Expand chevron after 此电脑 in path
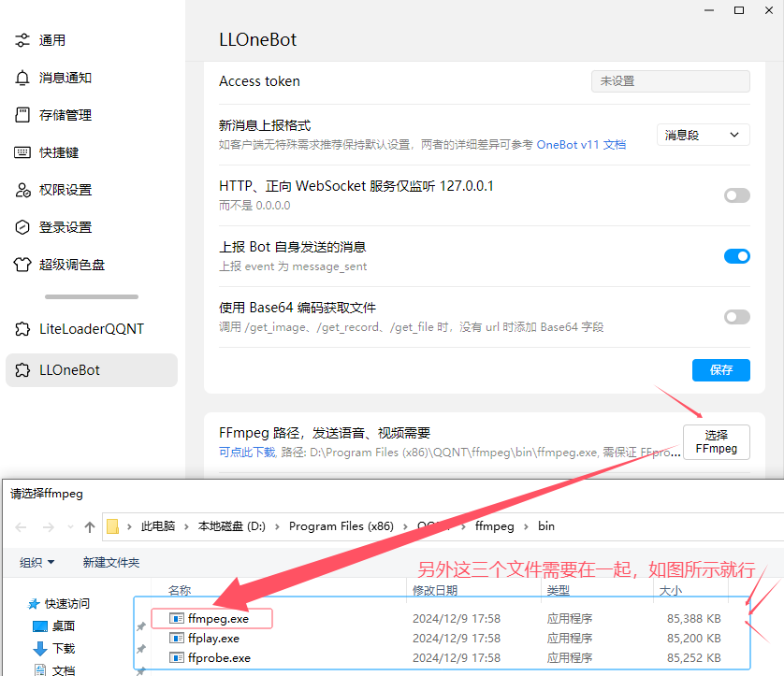 (186, 526)
